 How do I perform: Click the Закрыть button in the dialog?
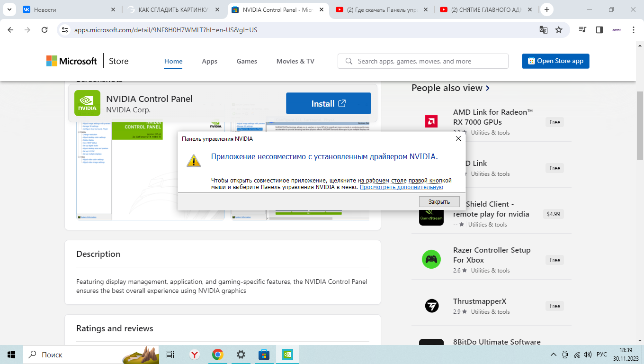(x=439, y=201)
